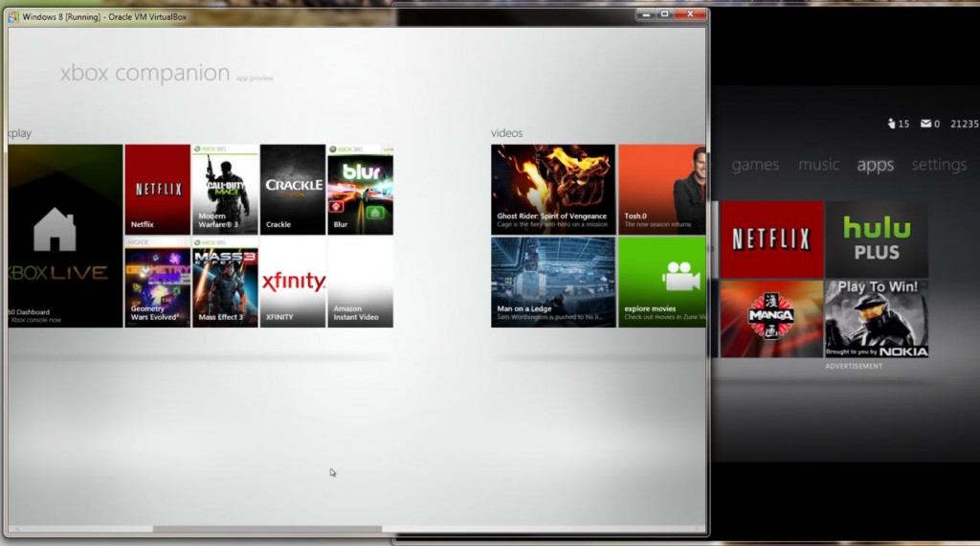Open the XFINITY app tile
This screenshot has width=980, height=546.
pos(293,282)
